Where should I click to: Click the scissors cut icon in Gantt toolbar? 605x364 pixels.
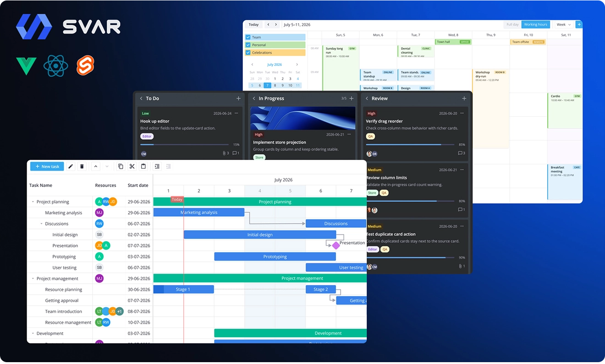coord(132,166)
